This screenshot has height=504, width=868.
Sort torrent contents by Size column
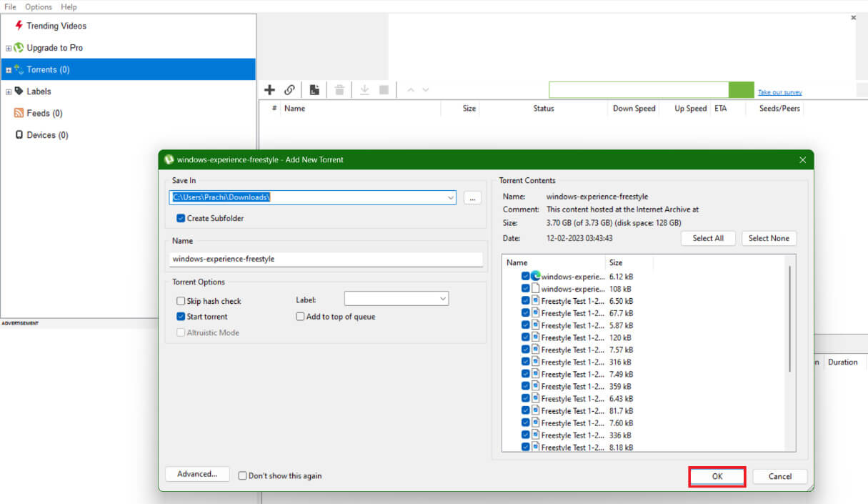pos(629,262)
